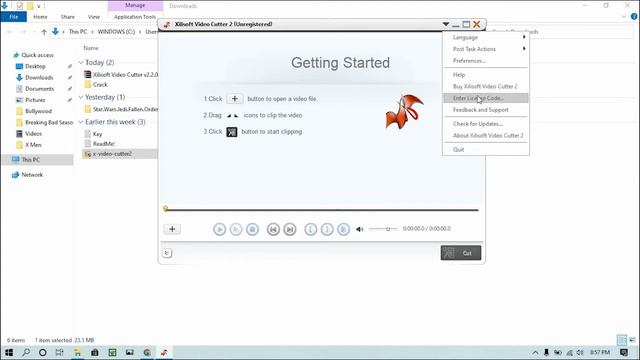Choose Check for Updates... in menu
640x360 pixels.
tap(486, 124)
